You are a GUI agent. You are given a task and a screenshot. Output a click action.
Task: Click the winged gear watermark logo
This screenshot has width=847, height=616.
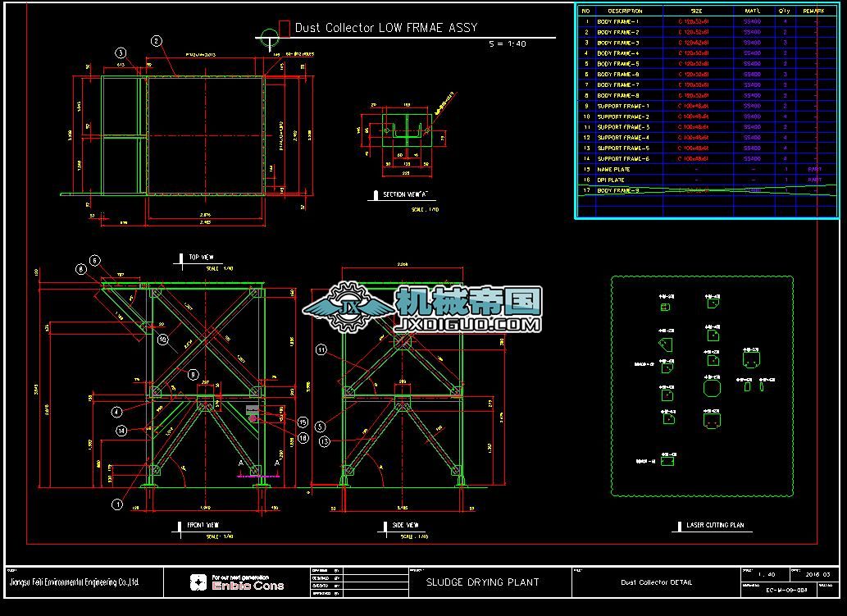pyautogui.click(x=349, y=308)
